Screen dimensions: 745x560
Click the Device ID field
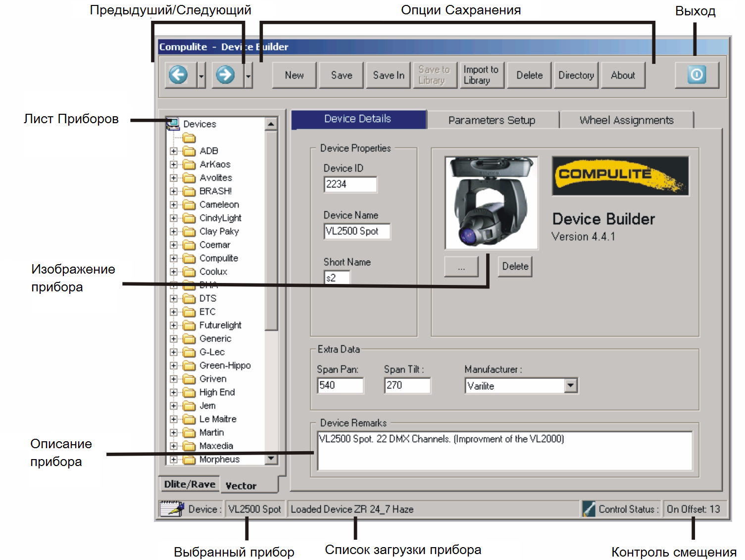[350, 185]
